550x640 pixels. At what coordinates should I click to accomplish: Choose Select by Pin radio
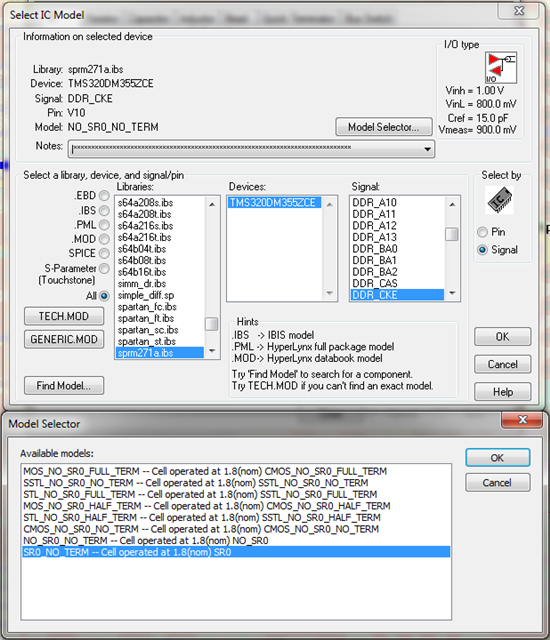(x=482, y=232)
